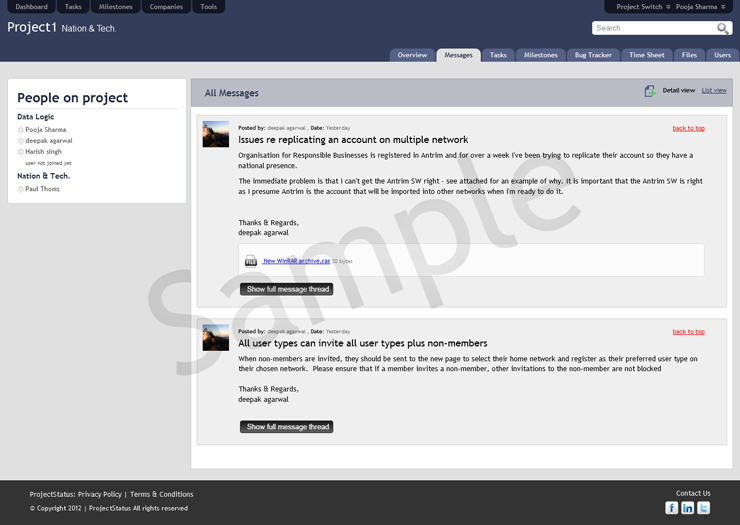Open the Bug Tracker tab

pos(593,55)
